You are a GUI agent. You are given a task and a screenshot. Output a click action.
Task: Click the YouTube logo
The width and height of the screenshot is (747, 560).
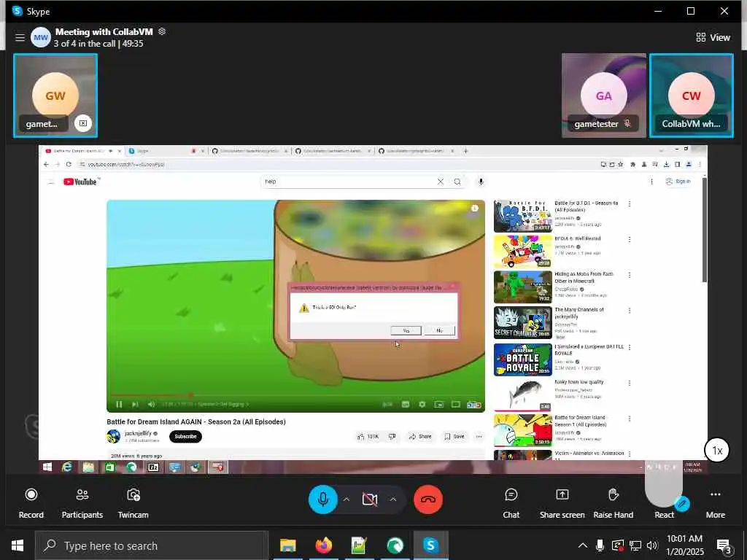[x=81, y=182]
